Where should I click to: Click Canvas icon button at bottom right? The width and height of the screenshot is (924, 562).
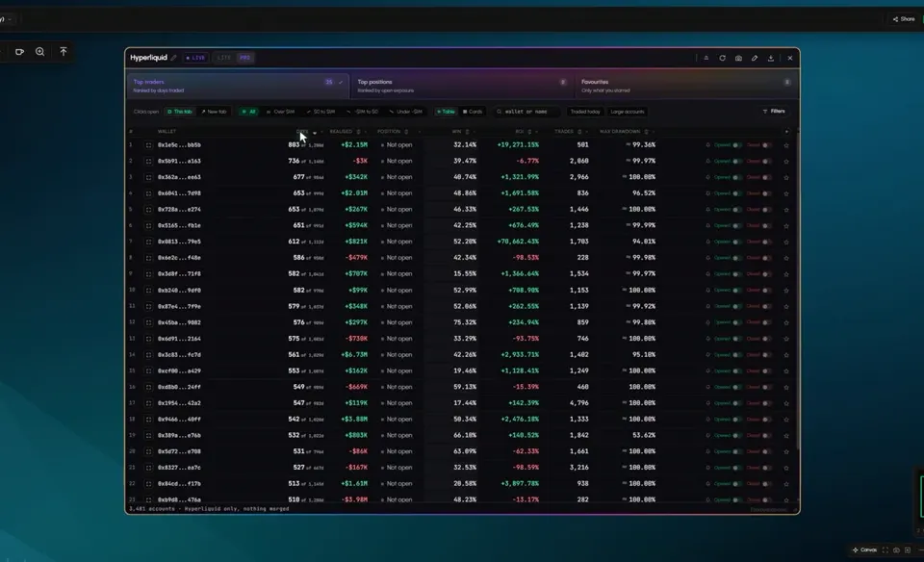(864, 549)
